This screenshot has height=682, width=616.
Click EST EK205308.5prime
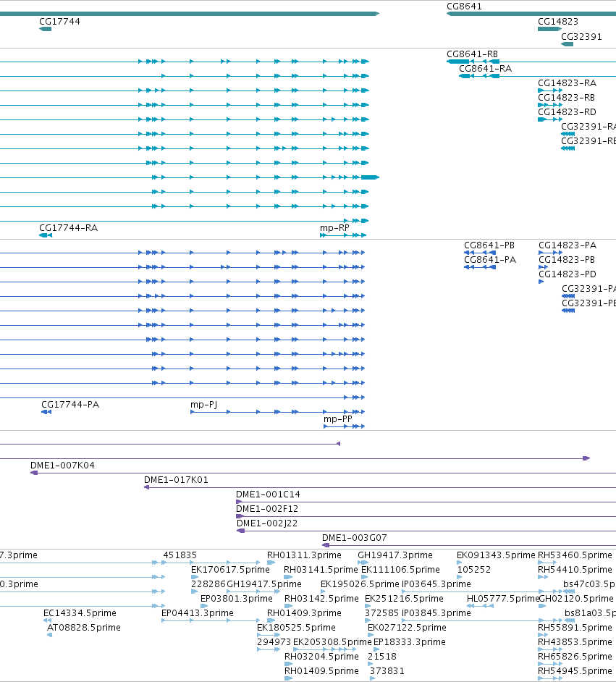click(332, 642)
